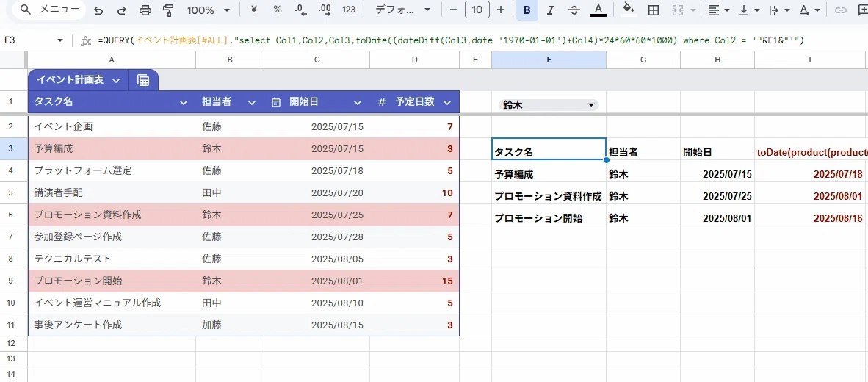Open the 開始日 column filter dropdown
Image resolution: width=868 pixels, height=382 pixels.
pyautogui.click(x=358, y=102)
